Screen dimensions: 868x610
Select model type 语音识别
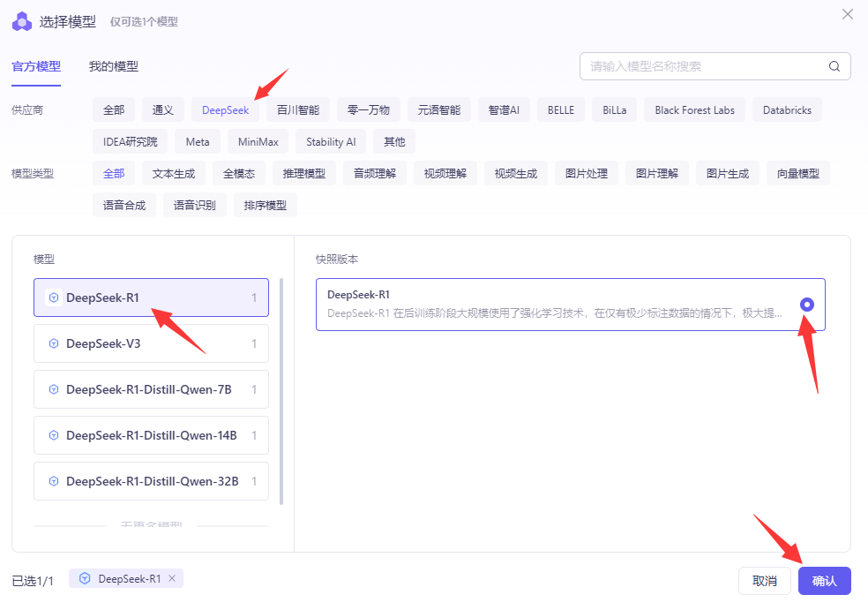[195, 205]
